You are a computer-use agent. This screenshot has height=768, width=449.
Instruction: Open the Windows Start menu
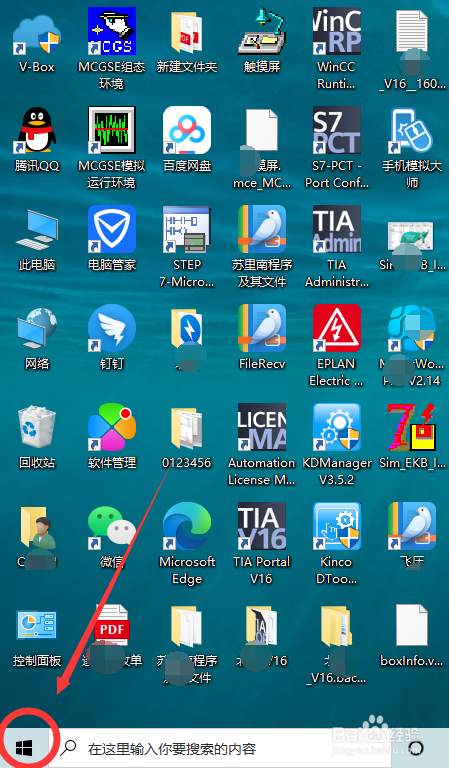point(24,748)
